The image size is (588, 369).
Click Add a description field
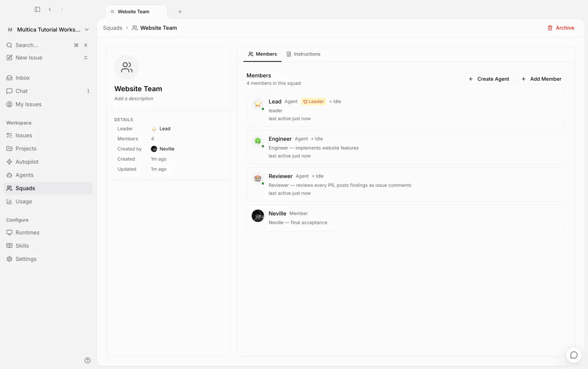(x=134, y=98)
